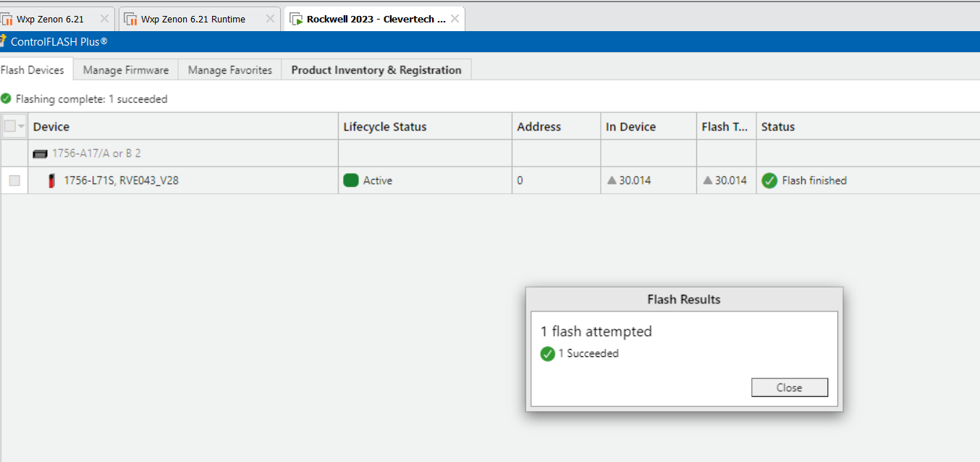980x462 pixels.
Task: Toggle the select-all checkbox in header
Action: 9,126
